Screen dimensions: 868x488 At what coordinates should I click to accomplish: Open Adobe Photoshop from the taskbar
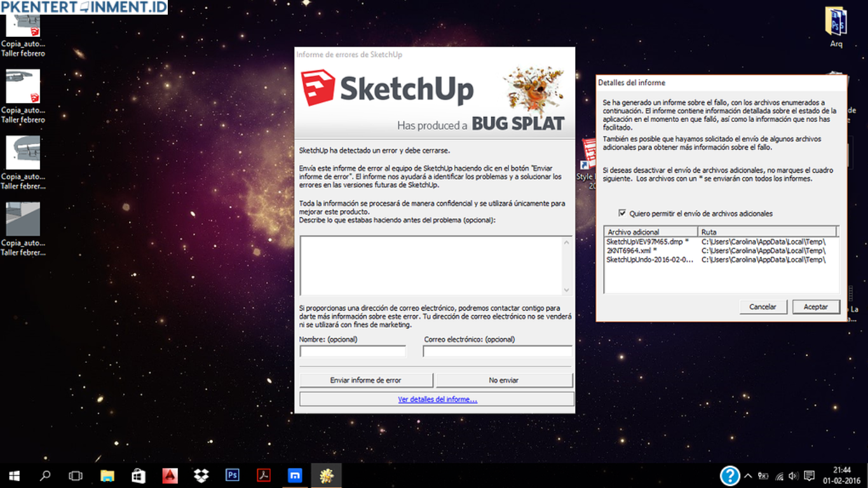[x=232, y=475]
